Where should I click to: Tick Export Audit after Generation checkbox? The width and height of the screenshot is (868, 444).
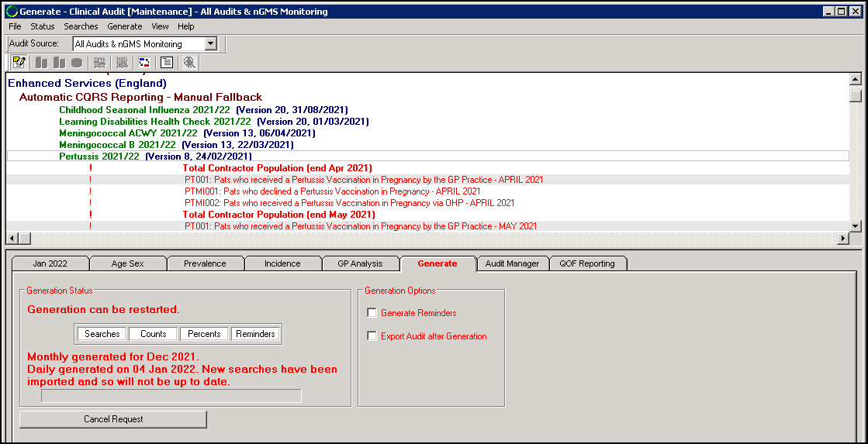pos(372,336)
